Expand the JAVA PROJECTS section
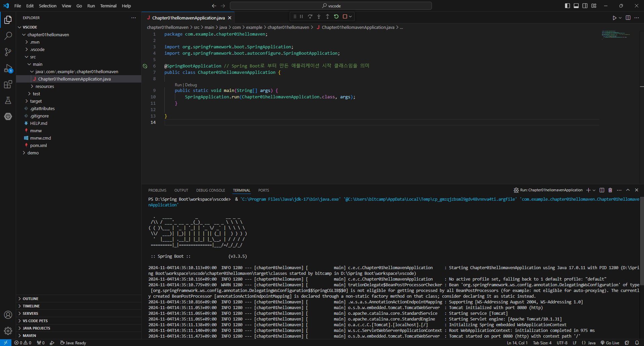Viewport: 644px width, 346px height. pyautogui.click(x=79, y=328)
